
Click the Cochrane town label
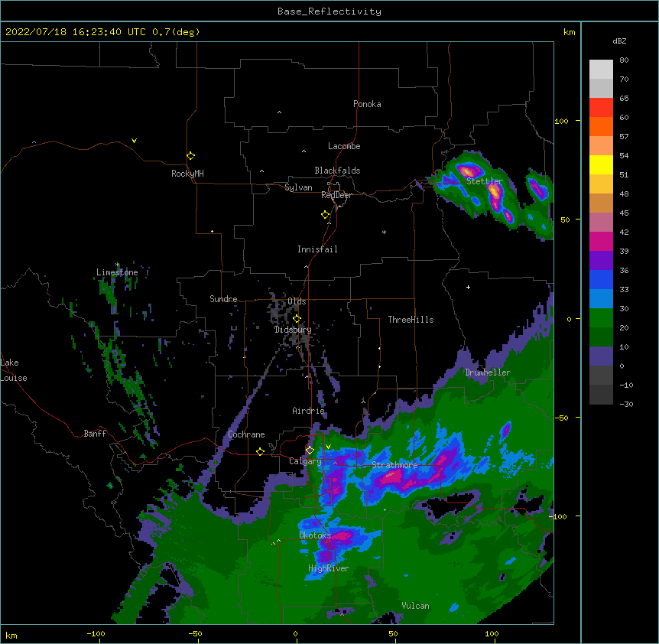(x=246, y=434)
